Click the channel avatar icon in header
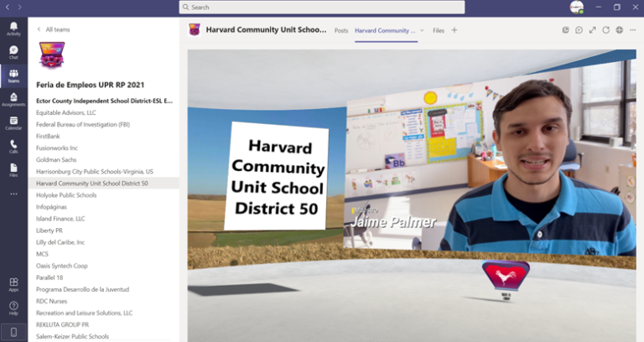This screenshot has height=342, width=644. tap(195, 30)
